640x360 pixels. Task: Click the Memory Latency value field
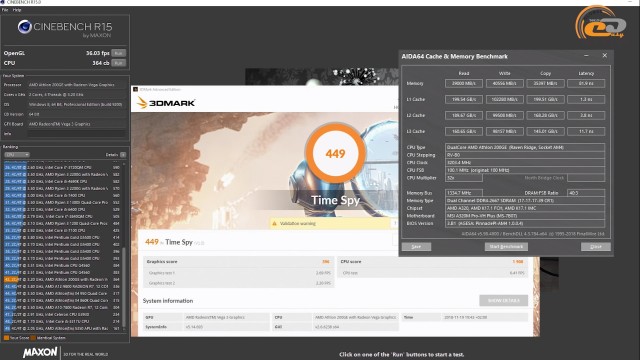click(586, 84)
